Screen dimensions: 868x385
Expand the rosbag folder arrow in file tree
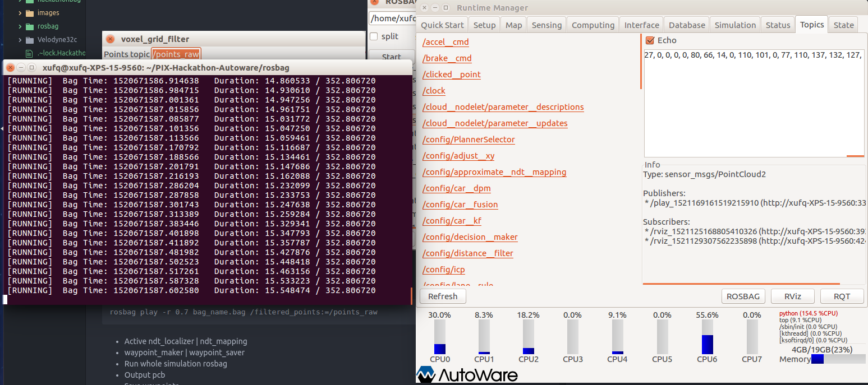coord(20,26)
